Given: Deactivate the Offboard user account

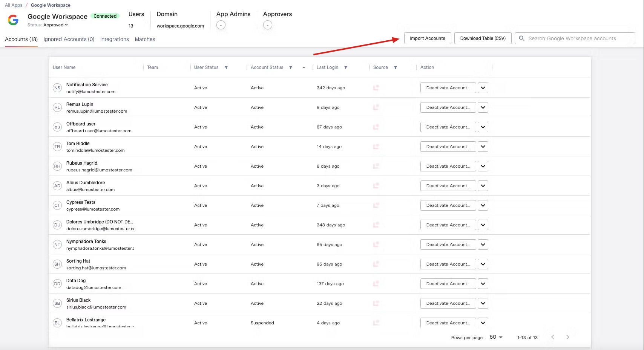Looking at the screenshot, I should tap(448, 127).
